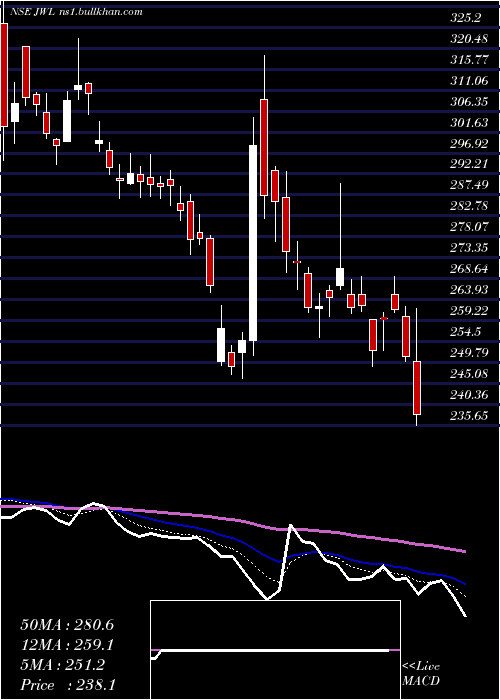Click the MACD indicator box
500x700 pixels.
coord(275,650)
